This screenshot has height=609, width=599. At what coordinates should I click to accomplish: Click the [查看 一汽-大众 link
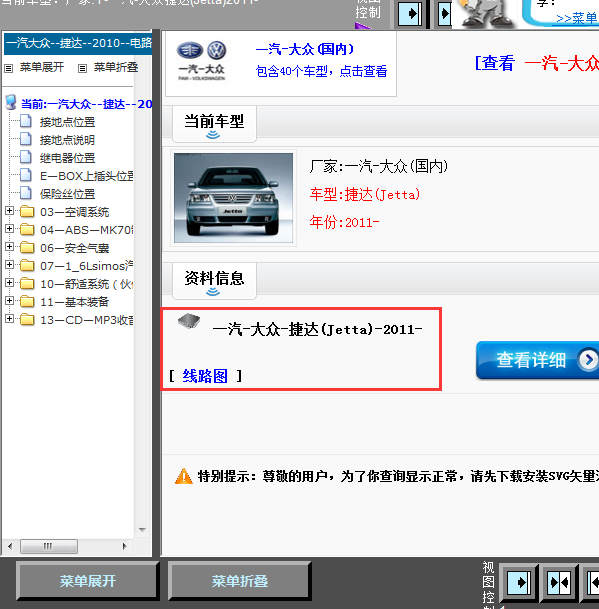(x=536, y=63)
